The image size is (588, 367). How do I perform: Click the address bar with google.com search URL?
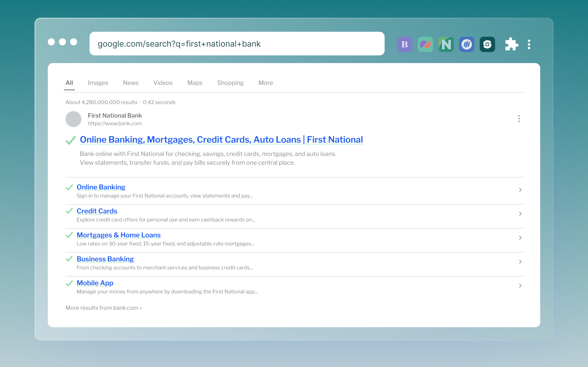[237, 44]
